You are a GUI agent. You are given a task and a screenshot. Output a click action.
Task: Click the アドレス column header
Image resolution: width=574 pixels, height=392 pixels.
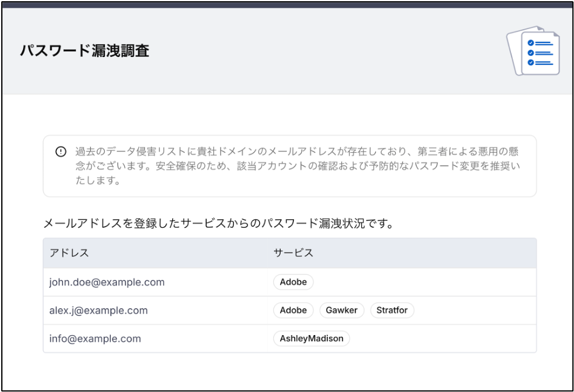pyautogui.click(x=69, y=253)
